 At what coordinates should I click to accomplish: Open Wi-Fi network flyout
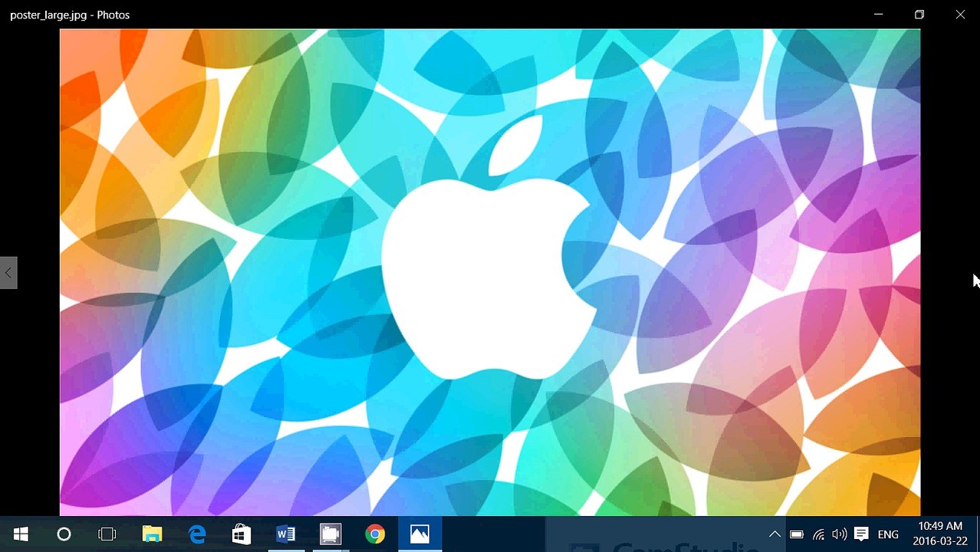point(818,534)
